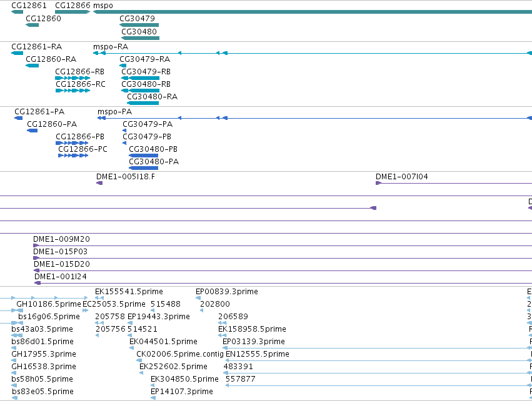Choose the CG30479-PB protein label
Screen dimensions: 532x401
pos(147,137)
